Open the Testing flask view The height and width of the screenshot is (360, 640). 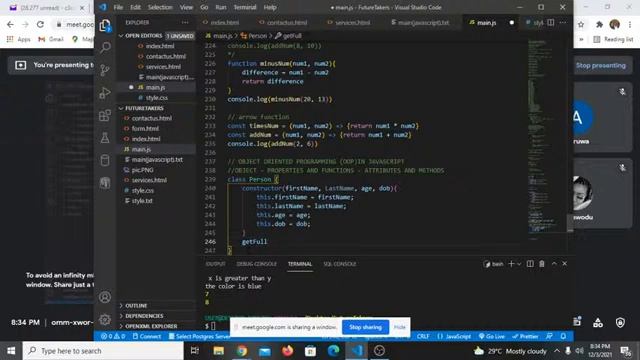[105, 138]
